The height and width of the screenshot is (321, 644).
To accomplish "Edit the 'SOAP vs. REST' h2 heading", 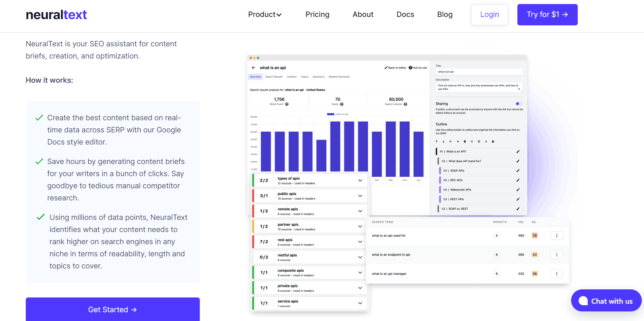I will [518, 209].
